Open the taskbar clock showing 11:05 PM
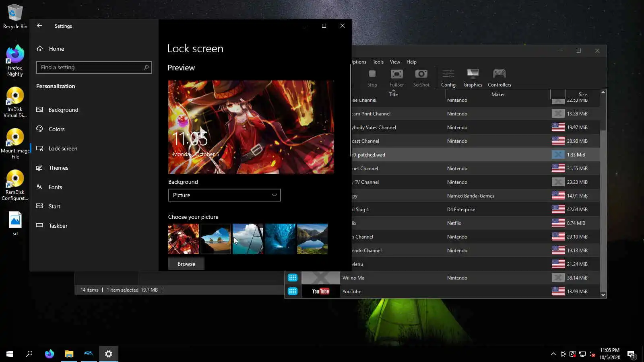Image resolution: width=644 pixels, height=362 pixels. coord(610,354)
